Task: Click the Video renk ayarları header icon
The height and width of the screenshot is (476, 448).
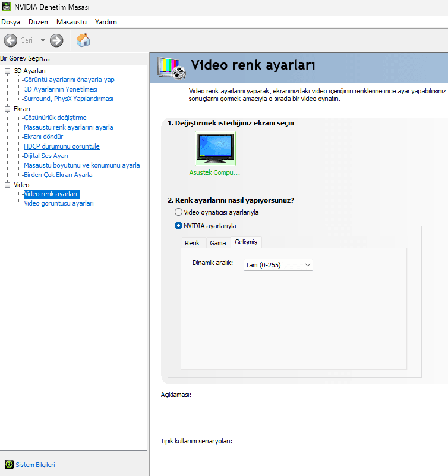Action: pos(172,68)
